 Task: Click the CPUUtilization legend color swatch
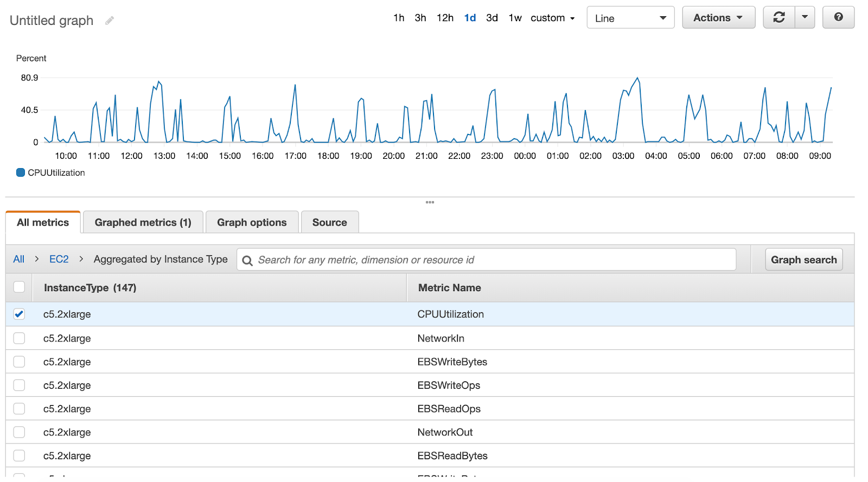tap(21, 172)
